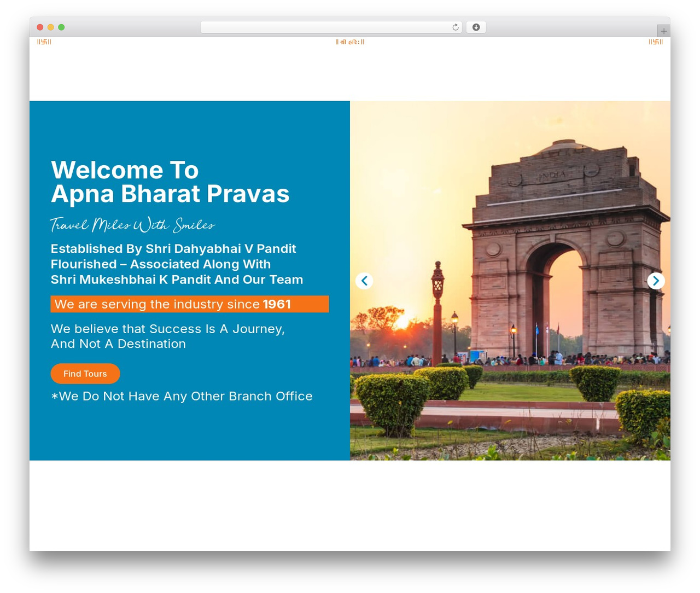The height and width of the screenshot is (593, 700).
Task: Click the top-right swastik symbol text
Action: [x=656, y=42]
